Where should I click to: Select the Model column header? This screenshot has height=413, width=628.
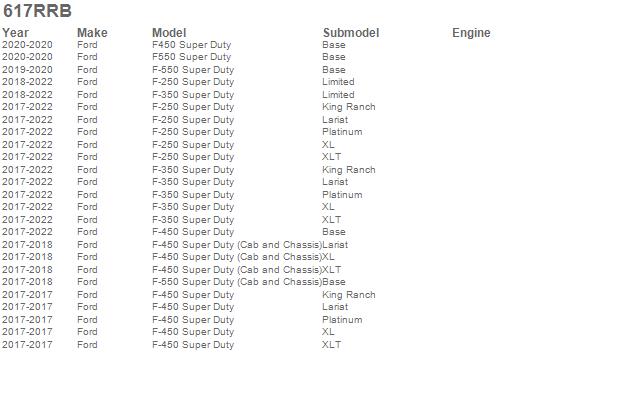(169, 33)
